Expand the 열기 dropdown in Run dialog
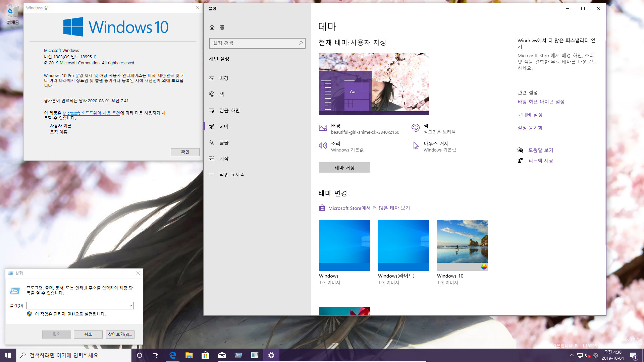Viewport: 644px width, 362px height. pyautogui.click(x=130, y=306)
